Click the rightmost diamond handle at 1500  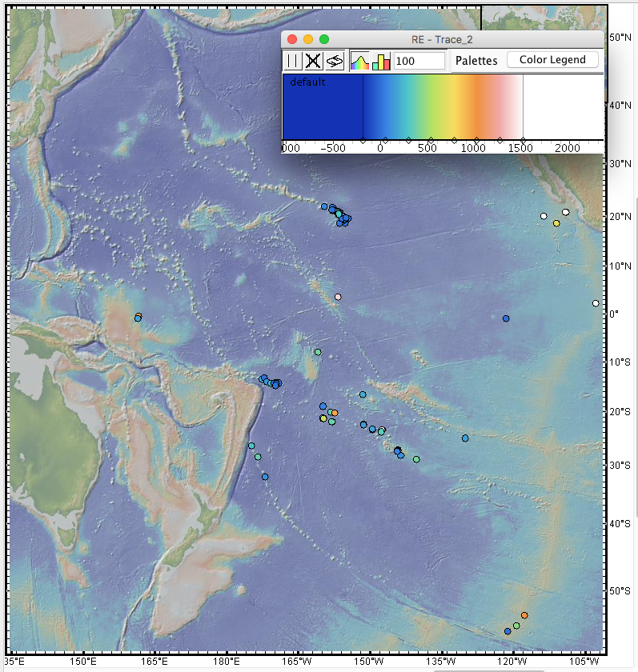[523, 140]
